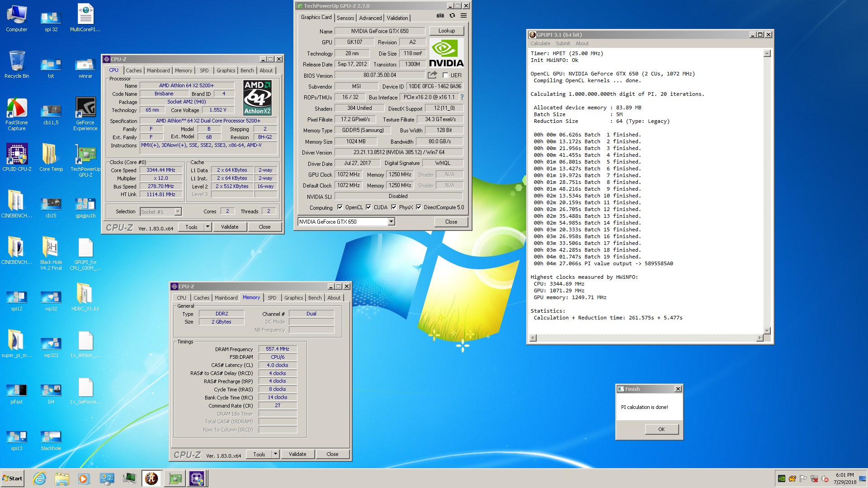
Task: Open GeForce Experience desktop shortcut
Action: point(85,114)
